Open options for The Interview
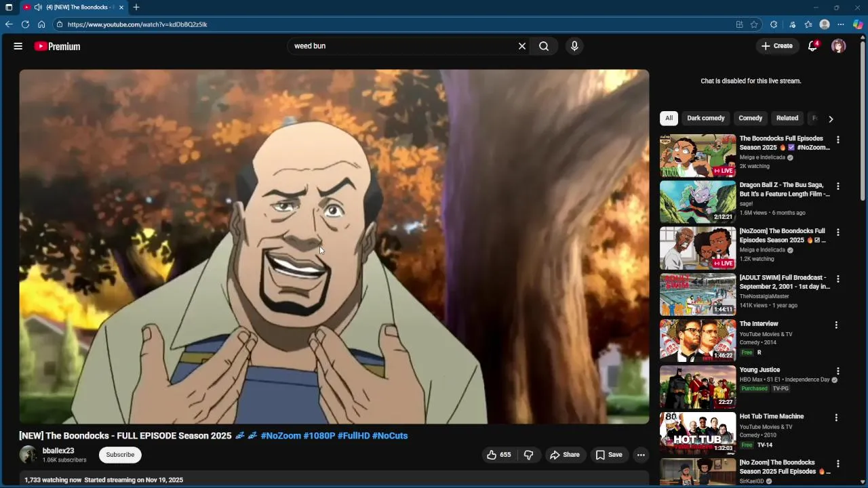Screen dimensions: 868x488 coord(836,325)
